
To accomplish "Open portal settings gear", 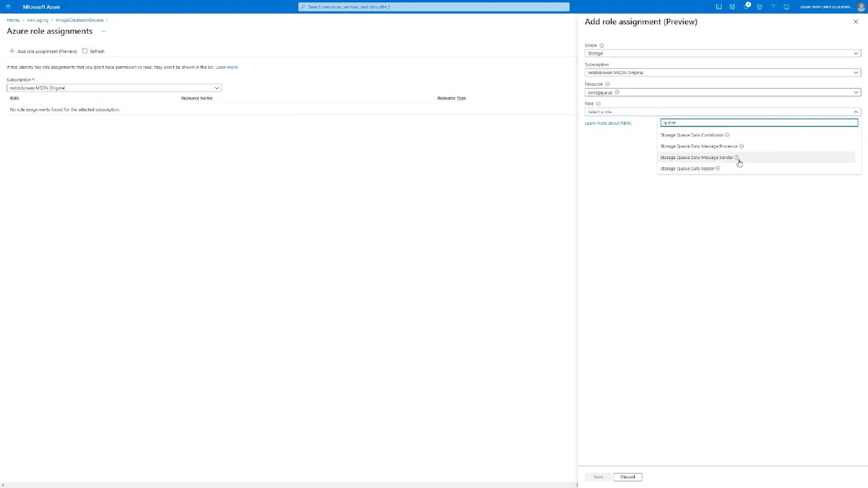I will click(x=759, y=7).
